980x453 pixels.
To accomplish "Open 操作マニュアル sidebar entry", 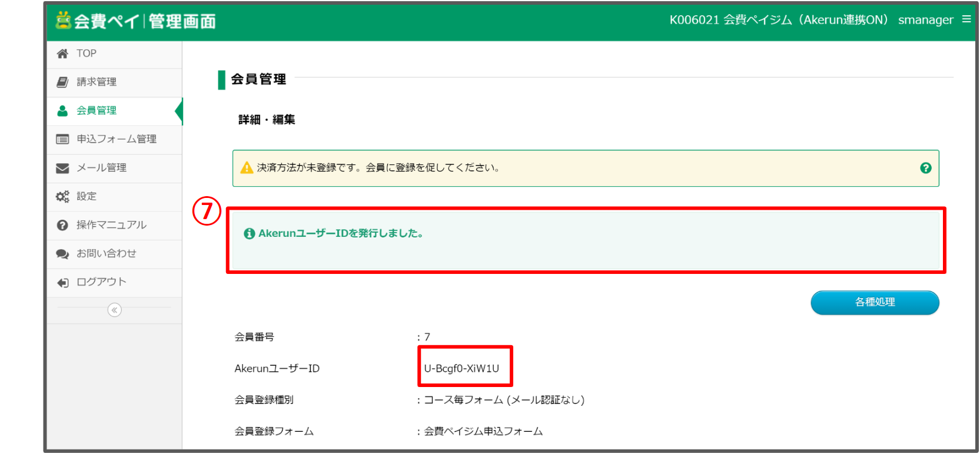I will [111, 225].
